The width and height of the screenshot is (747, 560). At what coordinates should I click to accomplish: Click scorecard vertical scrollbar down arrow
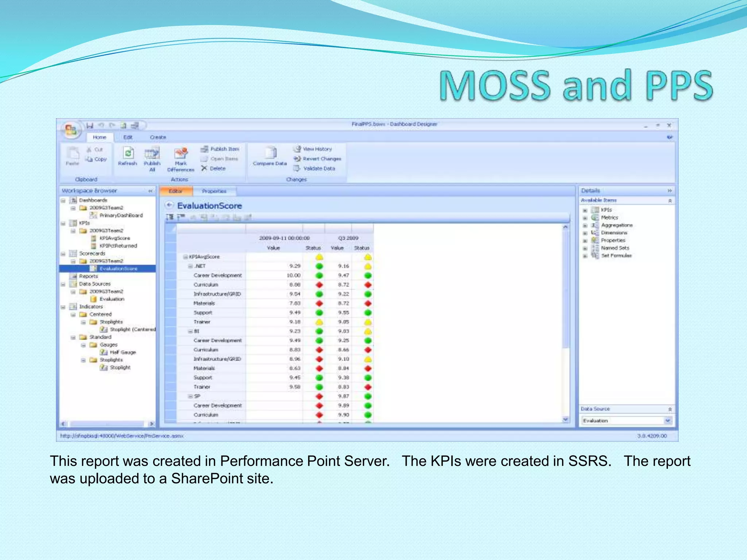click(x=565, y=420)
